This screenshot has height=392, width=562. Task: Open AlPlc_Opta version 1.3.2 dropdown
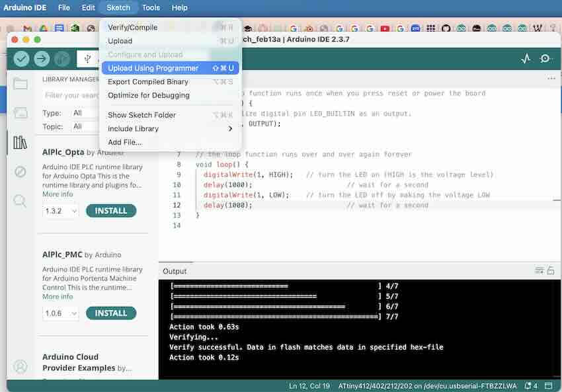(x=60, y=211)
